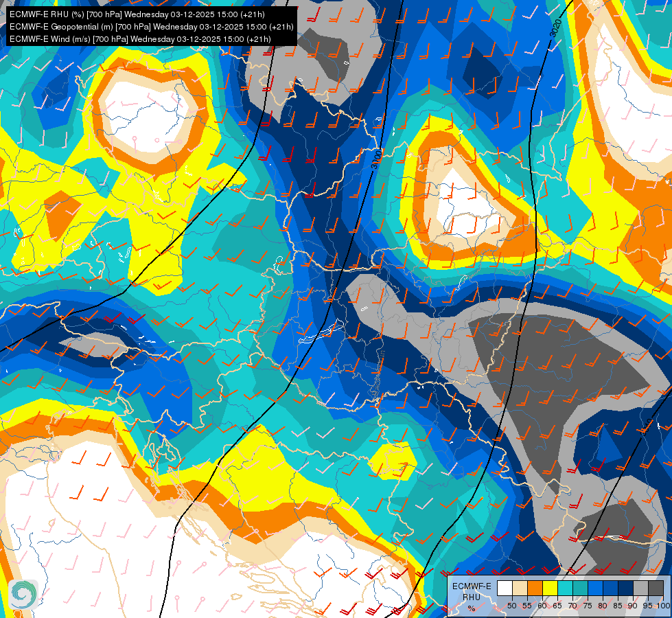672x618 pixels.
Task: Click the legend value label '50'
Action: pos(511,606)
